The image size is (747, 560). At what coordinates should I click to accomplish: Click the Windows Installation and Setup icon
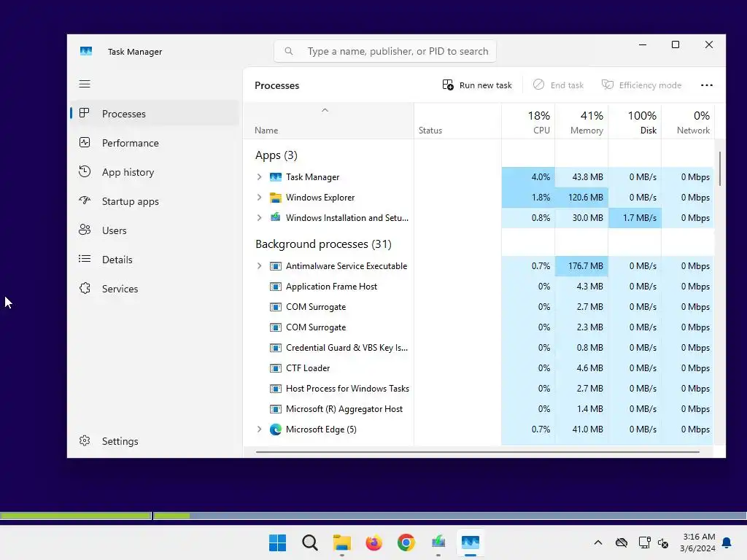pyautogui.click(x=275, y=217)
